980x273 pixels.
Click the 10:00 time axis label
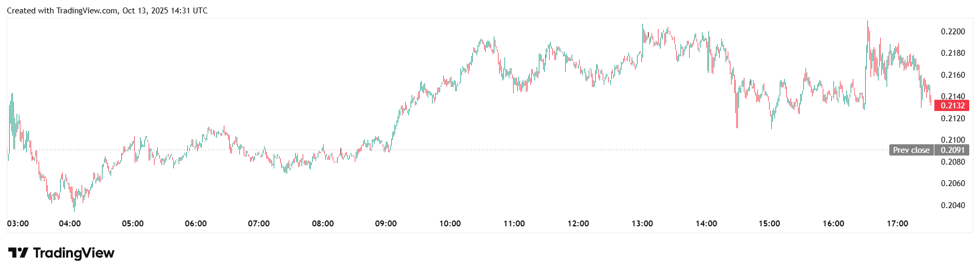click(450, 224)
